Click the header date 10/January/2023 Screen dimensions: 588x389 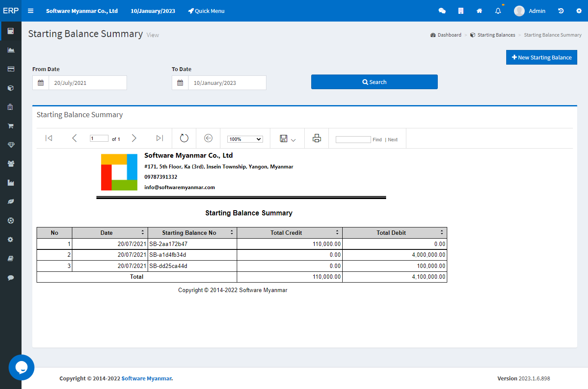pyautogui.click(x=153, y=11)
